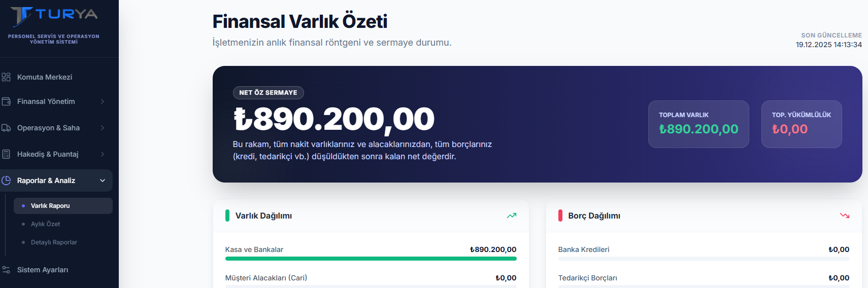Click the Finansal Yönetim wallet icon

tap(6, 101)
